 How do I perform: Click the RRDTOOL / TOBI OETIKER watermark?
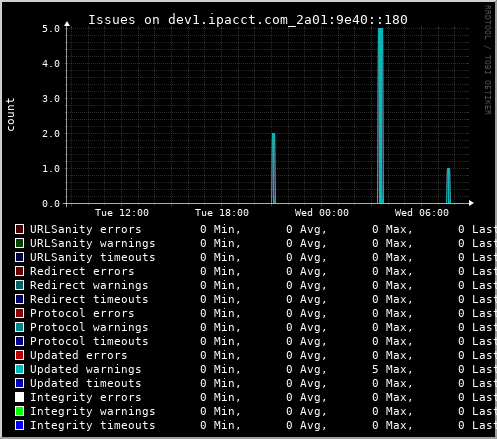point(487,60)
